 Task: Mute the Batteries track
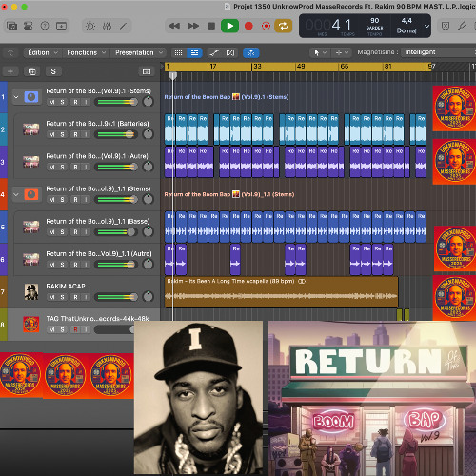click(51, 134)
